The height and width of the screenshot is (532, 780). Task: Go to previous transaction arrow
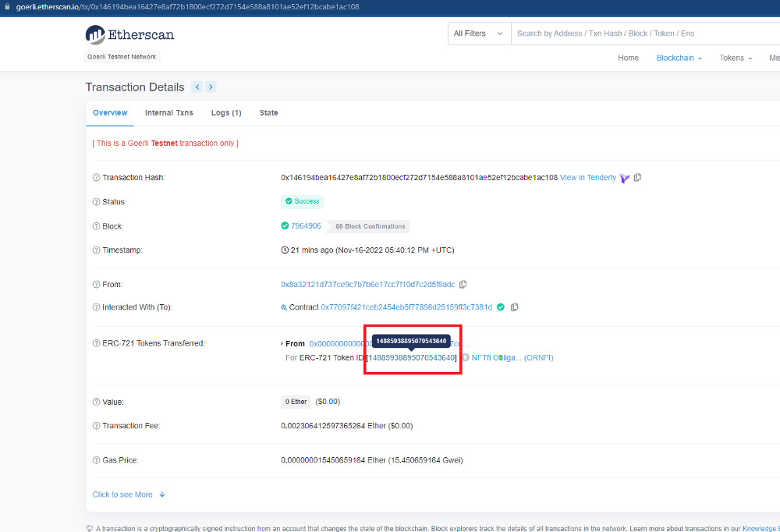click(197, 87)
